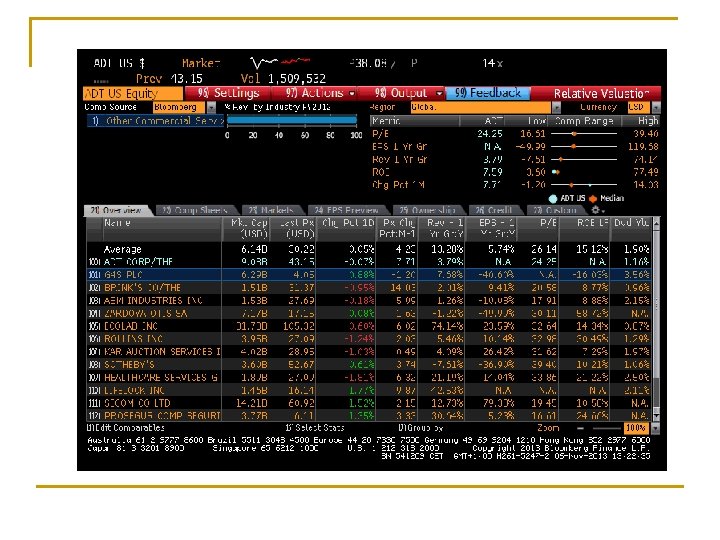Switch to the EPS Preview tab
This screenshot has height=540, width=720.
[346, 210]
